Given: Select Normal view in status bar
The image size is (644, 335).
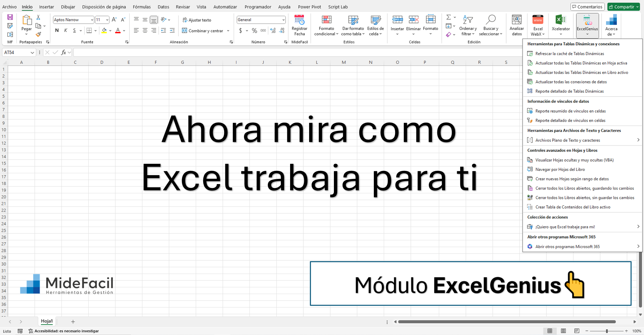Looking at the screenshot, I should pos(550,331).
